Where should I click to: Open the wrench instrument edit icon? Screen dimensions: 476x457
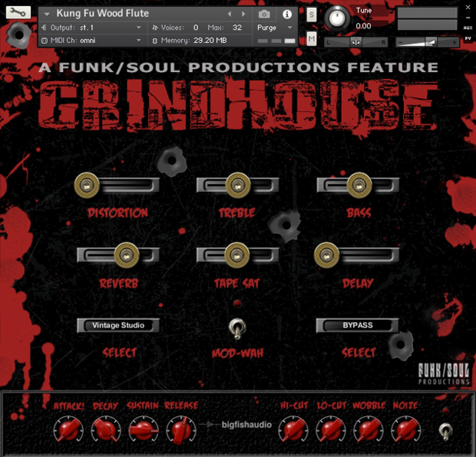(18, 12)
